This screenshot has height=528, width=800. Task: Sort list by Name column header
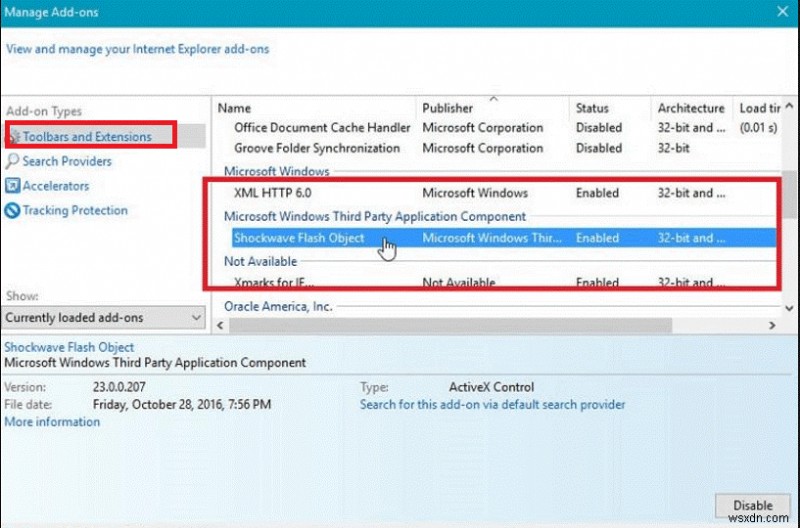coord(234,108)
